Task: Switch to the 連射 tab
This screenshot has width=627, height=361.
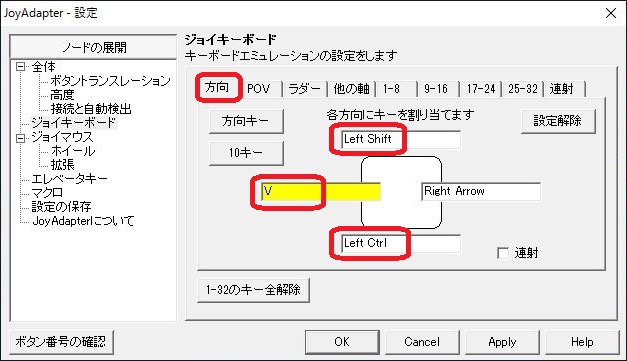Action: [562, 89]
